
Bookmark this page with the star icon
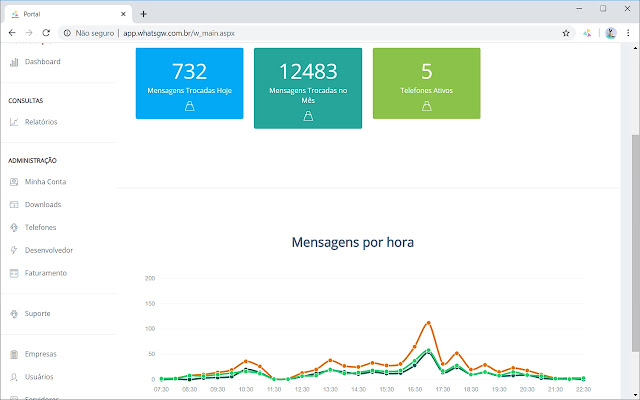[566, 33]
